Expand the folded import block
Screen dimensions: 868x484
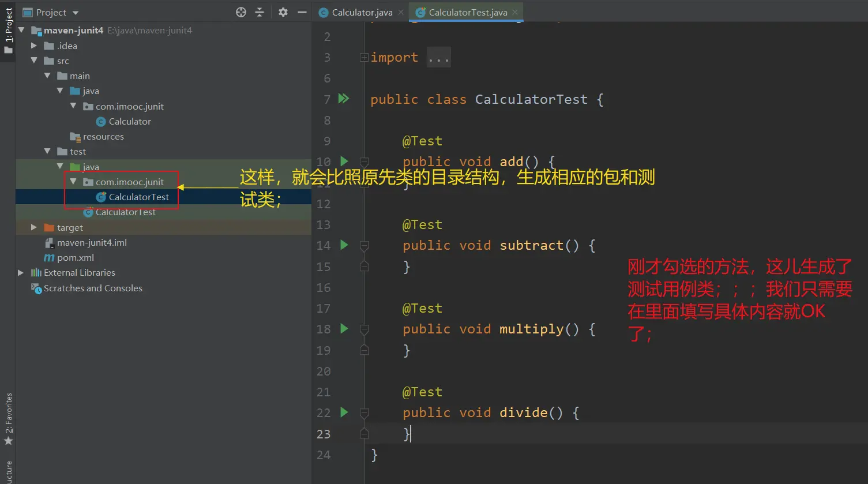364,57
